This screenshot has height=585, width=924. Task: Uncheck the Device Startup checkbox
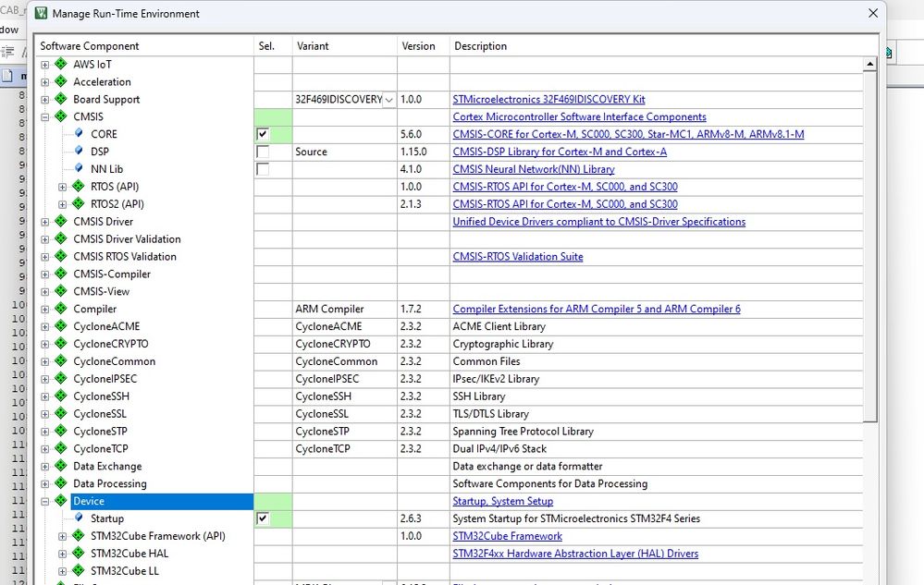coord(263,518)
